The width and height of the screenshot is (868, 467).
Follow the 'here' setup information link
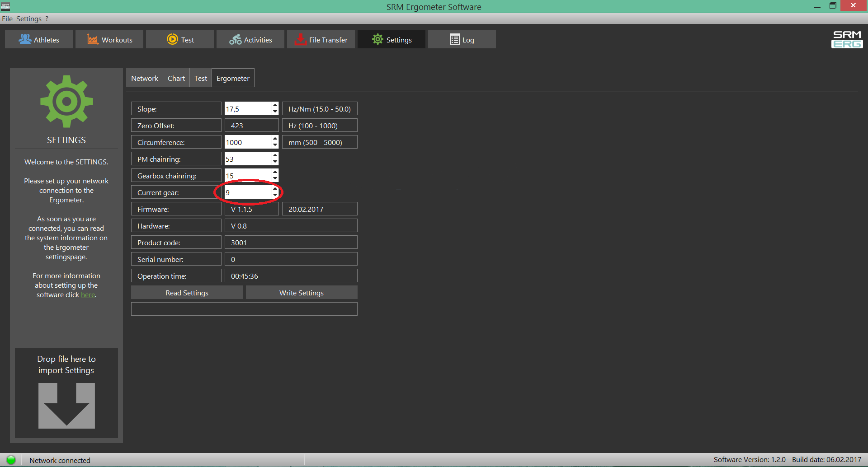point(88,295)
